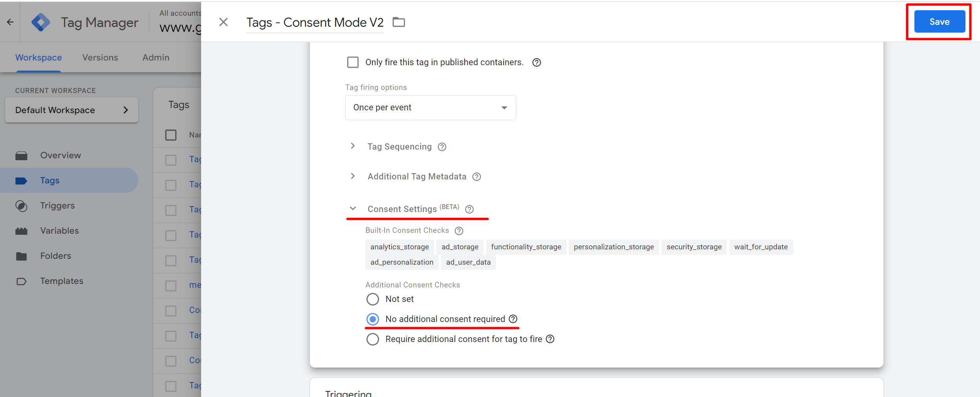980x397 pixels.
Task: Click Built-In Consent Checks help icon
Action: 459,231
